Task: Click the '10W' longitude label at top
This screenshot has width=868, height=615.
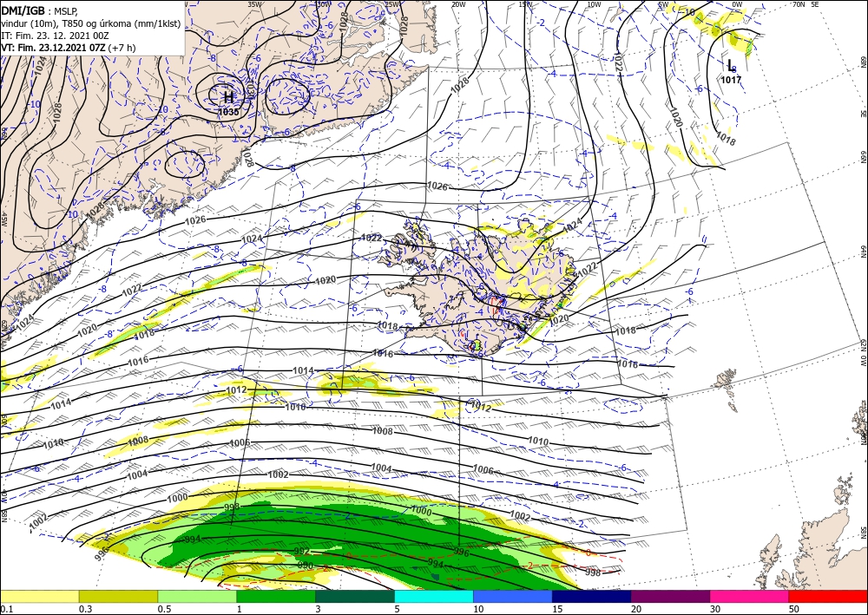Action: click(x=594, y=4)
